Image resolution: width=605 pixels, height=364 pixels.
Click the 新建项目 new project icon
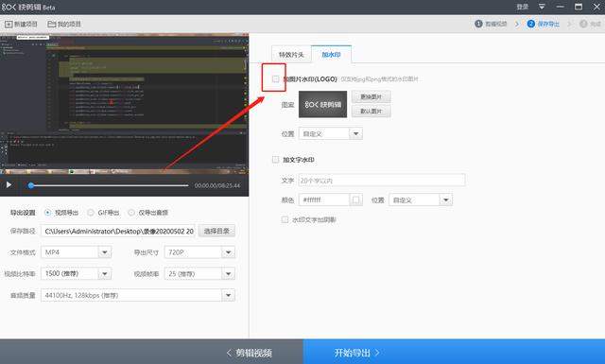coord(9,24)
